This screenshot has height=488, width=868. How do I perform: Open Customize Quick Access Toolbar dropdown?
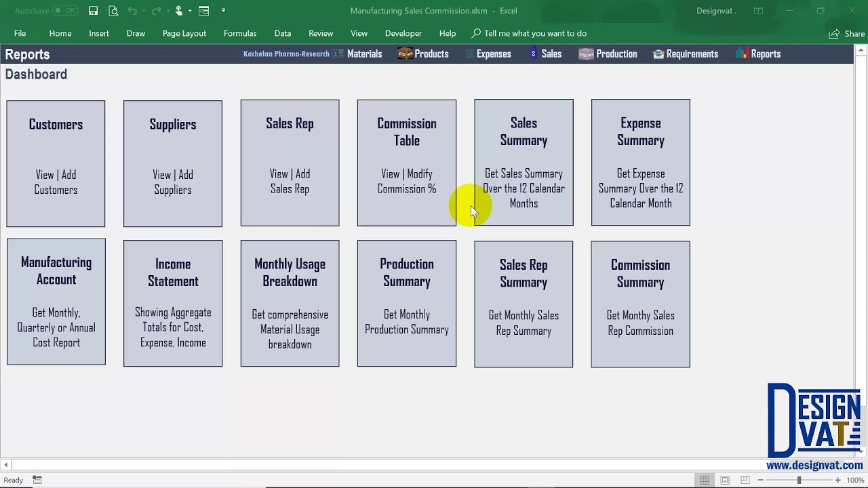click(223, 11)
